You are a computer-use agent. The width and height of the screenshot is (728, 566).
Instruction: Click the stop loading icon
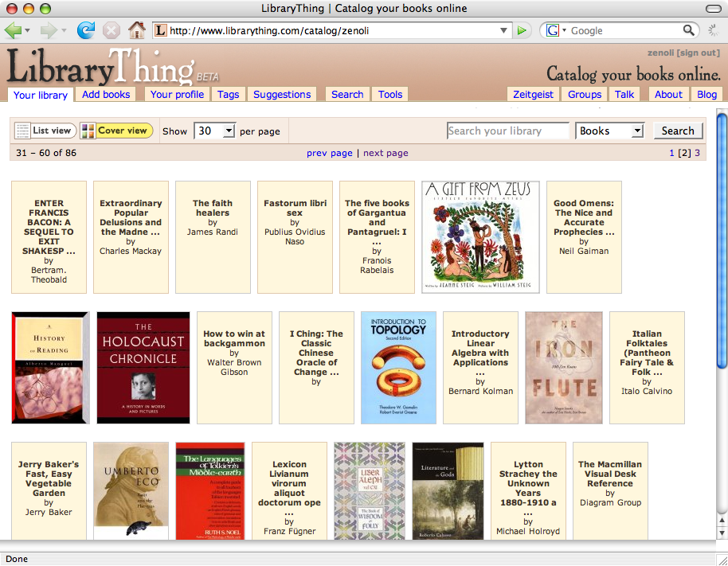[111, 30]
